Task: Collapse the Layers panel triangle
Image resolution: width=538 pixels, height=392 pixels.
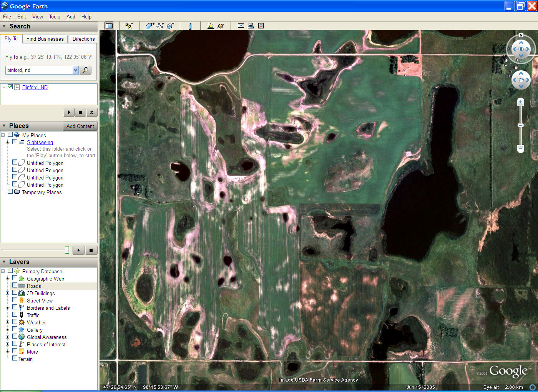Action: (x=4, y=262)
